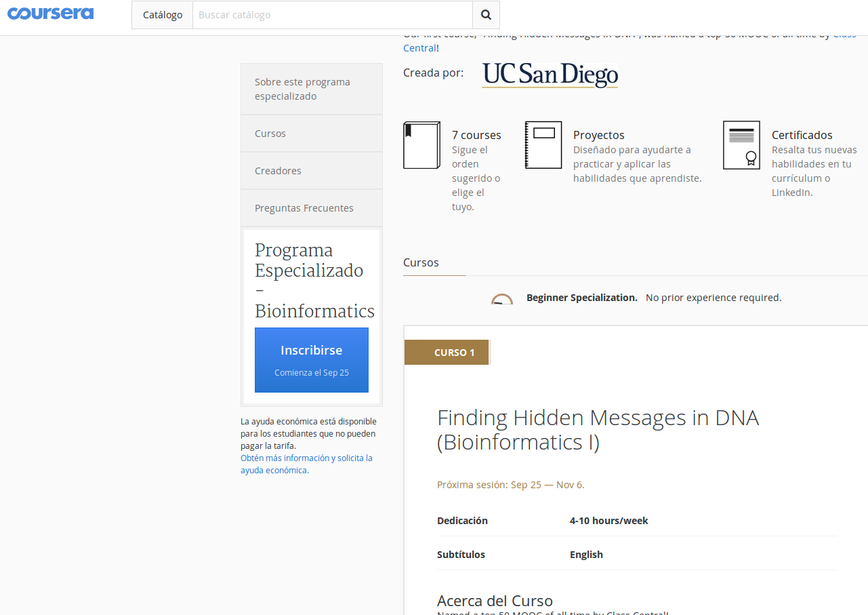Screen dimensions: 868x615
Task: Click the Creada por label
Action: click(x=434, y=73)
